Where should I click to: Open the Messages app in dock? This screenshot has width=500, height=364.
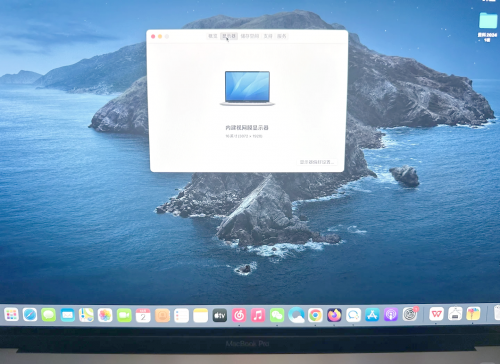pyautogui.click(x=49, y=315)
